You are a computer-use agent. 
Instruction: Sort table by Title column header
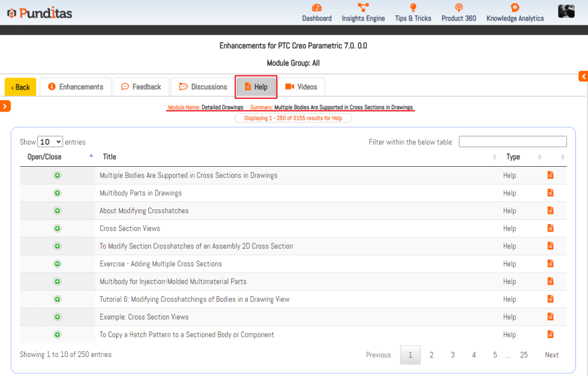pos(109,157)
